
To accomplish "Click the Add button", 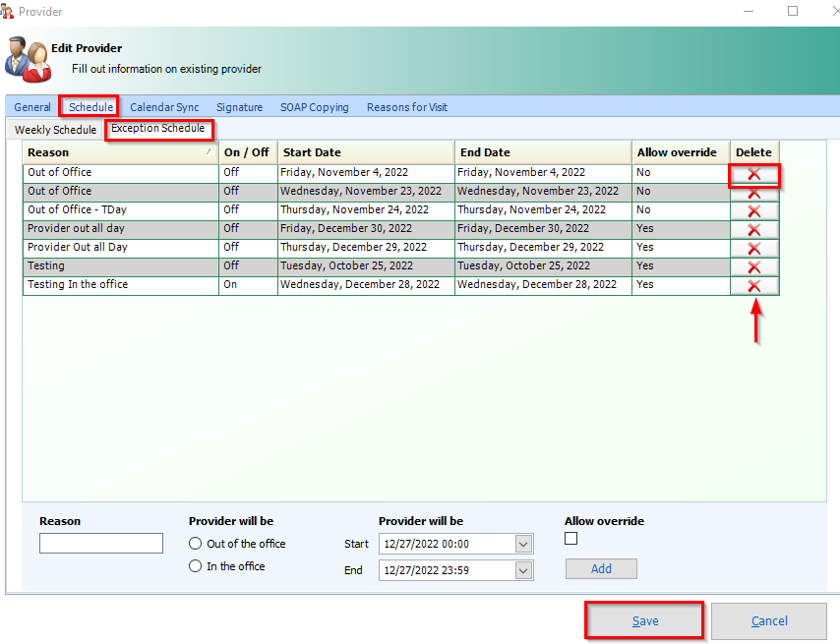I will (x=601, y=569).
